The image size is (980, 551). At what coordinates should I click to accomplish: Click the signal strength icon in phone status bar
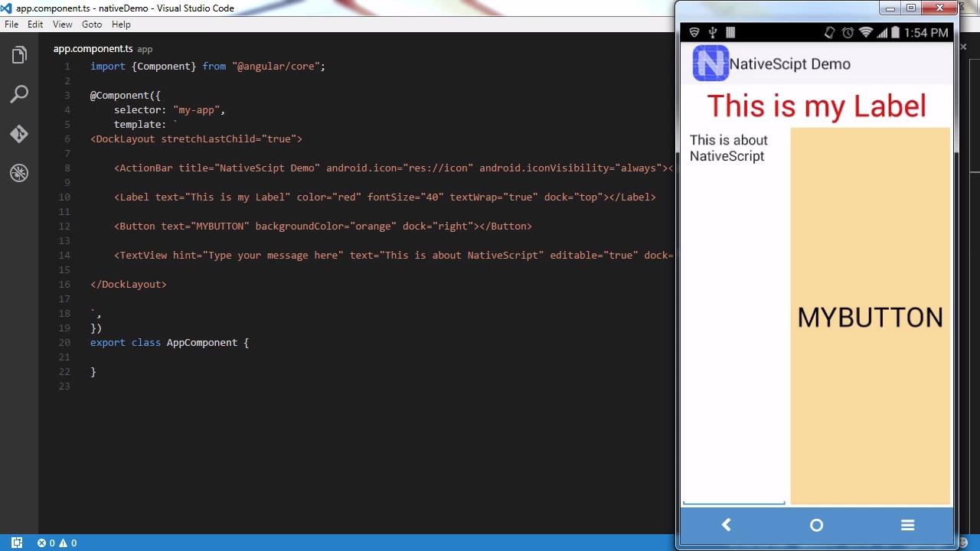point(882,33)
